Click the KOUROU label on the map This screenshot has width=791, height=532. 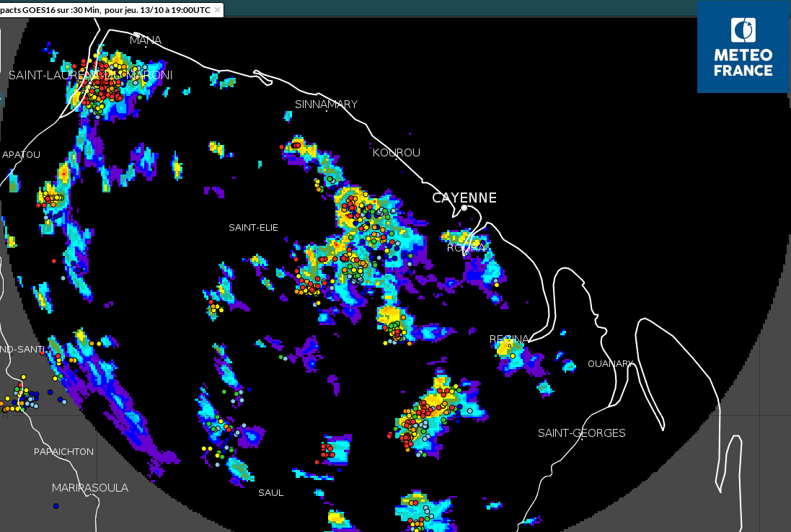click(x=397, y=153)
